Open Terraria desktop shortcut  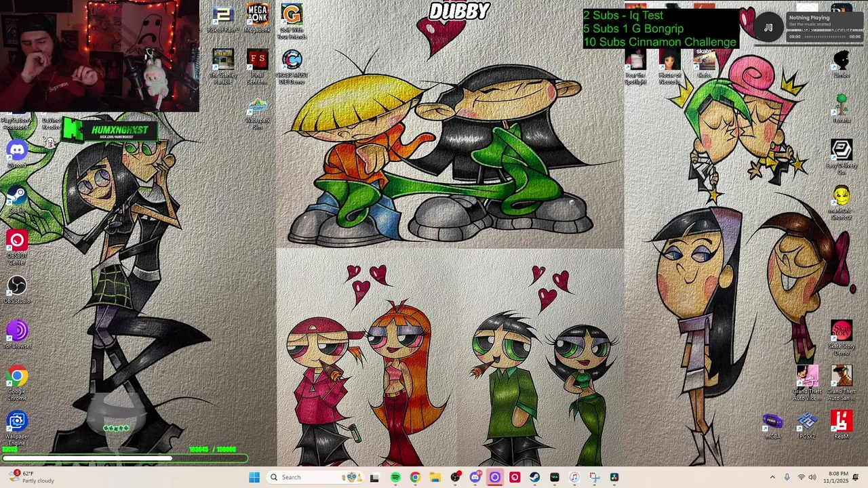842,109
